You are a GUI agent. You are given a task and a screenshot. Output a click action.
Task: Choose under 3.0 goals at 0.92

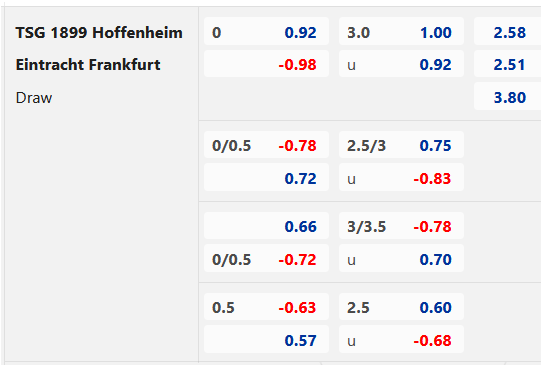point(401,65)
